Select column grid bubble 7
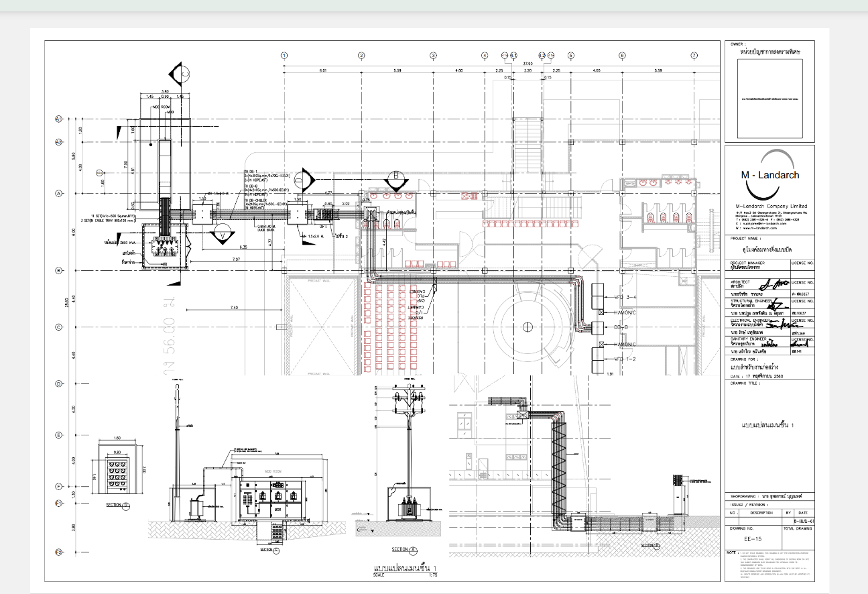Screen dimensions: 868x594 [694, 56]
